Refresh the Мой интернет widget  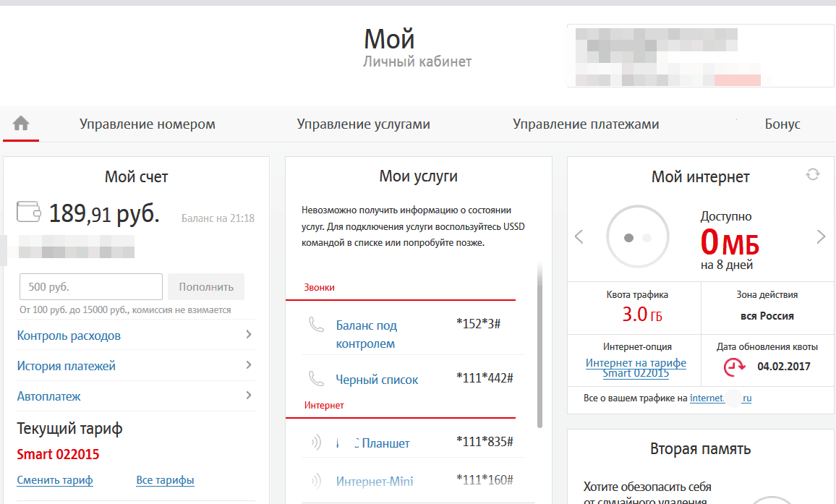point(813,174)
